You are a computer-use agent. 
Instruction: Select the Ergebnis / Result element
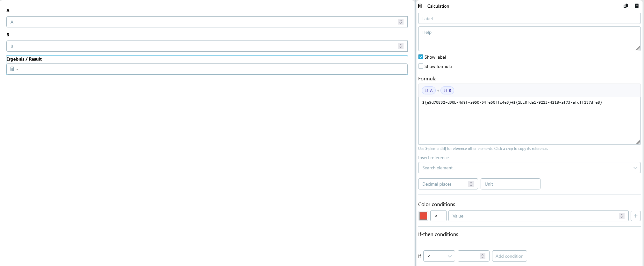coord(207,65)
